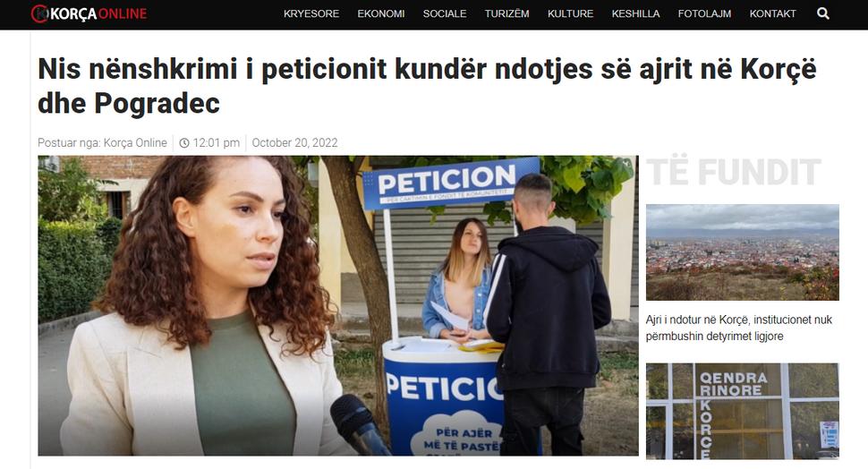Go to the EKONOMI section
This screenshot has height=469, width=868.
click(x=381, y=13)
